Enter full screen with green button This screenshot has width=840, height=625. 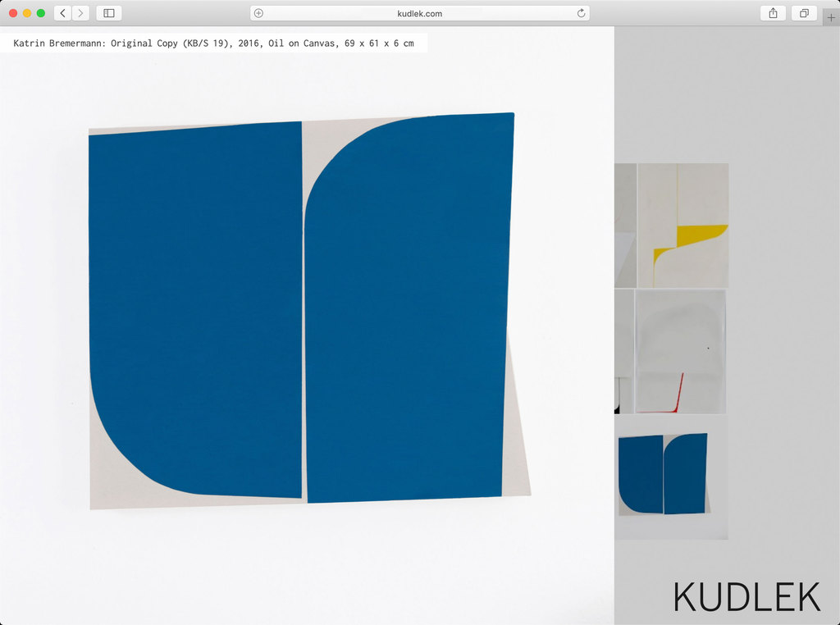tap(41, 13)
